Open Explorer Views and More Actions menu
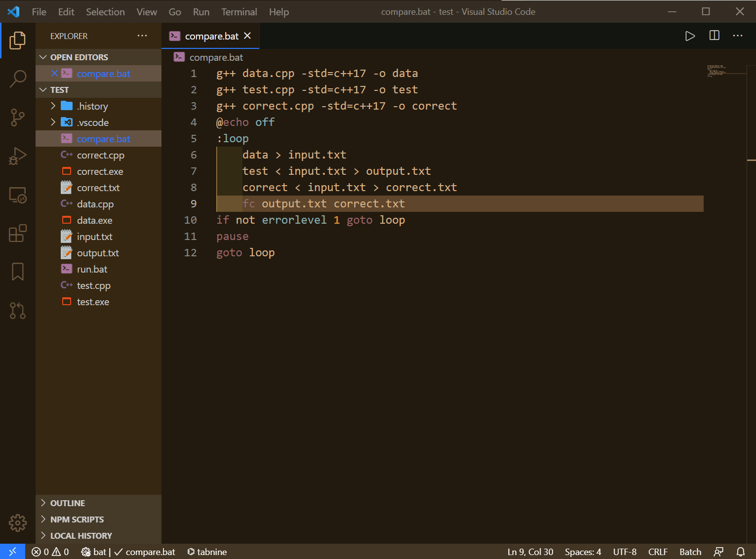Image resolution: width=756 pixels, height=559 pixels. click(142, 36)
